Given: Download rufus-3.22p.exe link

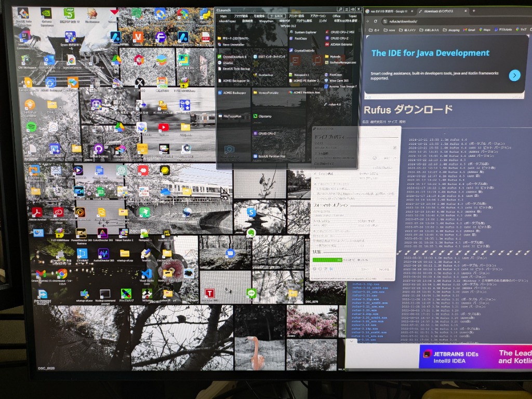Looking at the screenshot, I should point(365,284).
